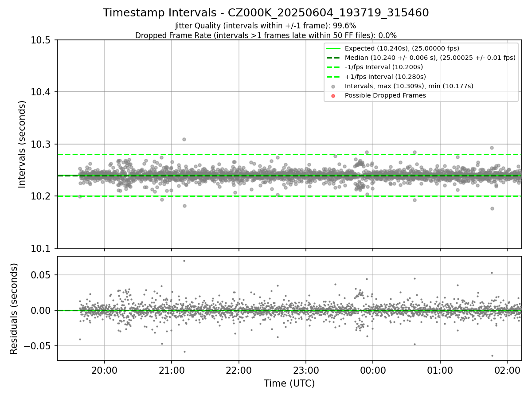Click the 'Dropped Frame Rate' 0.0% subtitle line
The width and height of the screenshot is (532, 399).
tap(266, 35)
